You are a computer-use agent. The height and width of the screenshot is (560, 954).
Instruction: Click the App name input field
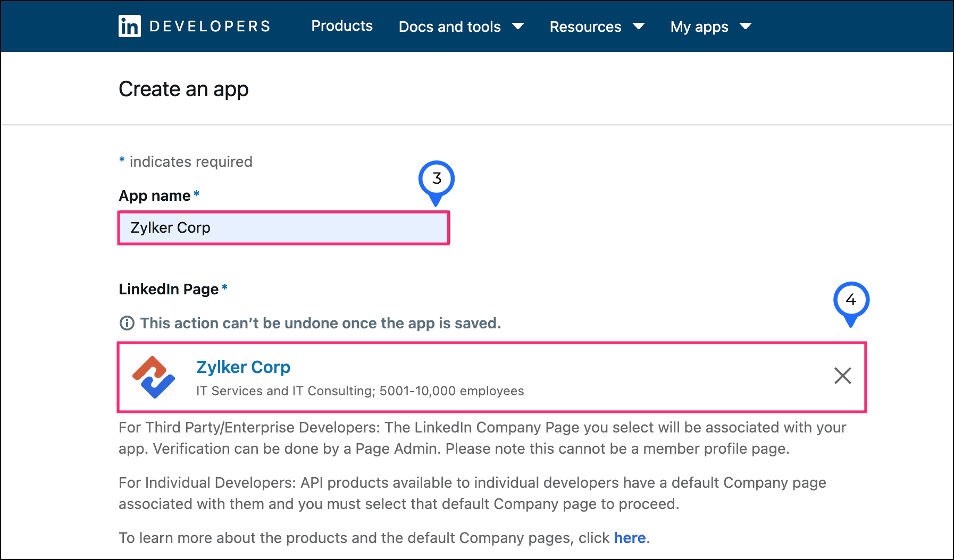(x=283, y=228)
